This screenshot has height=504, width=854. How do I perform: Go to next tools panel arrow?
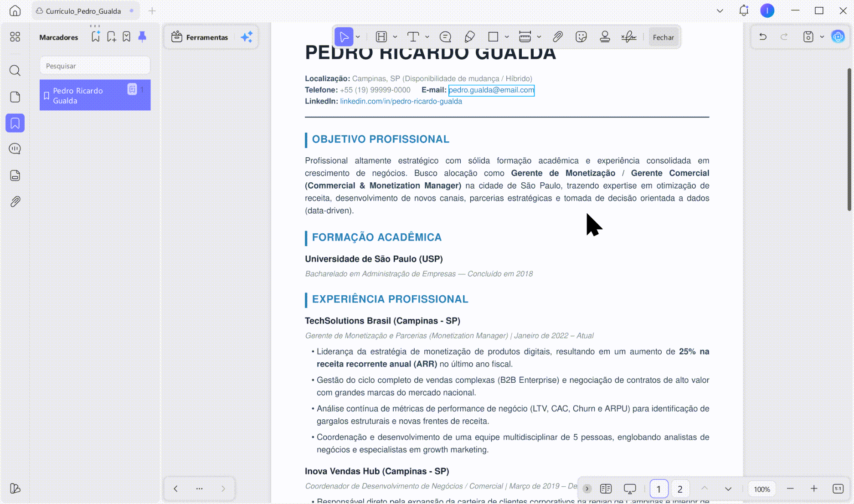(223, 489)
